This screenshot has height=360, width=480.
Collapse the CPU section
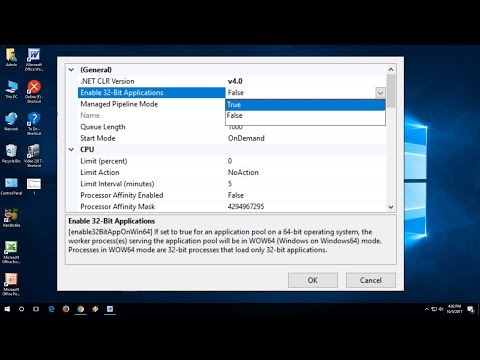(x=71, y=150)
